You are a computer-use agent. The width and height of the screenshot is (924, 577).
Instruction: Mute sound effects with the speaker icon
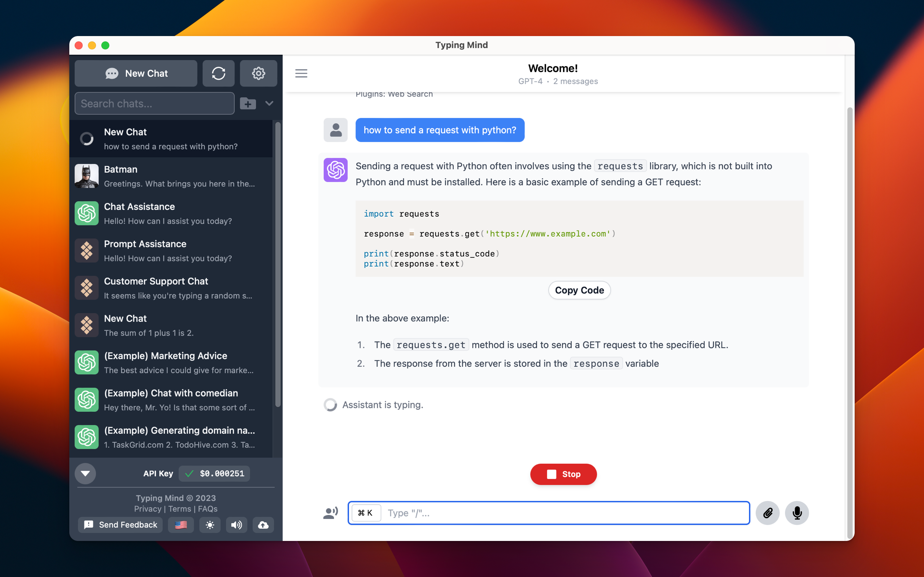tap(236, 525)
